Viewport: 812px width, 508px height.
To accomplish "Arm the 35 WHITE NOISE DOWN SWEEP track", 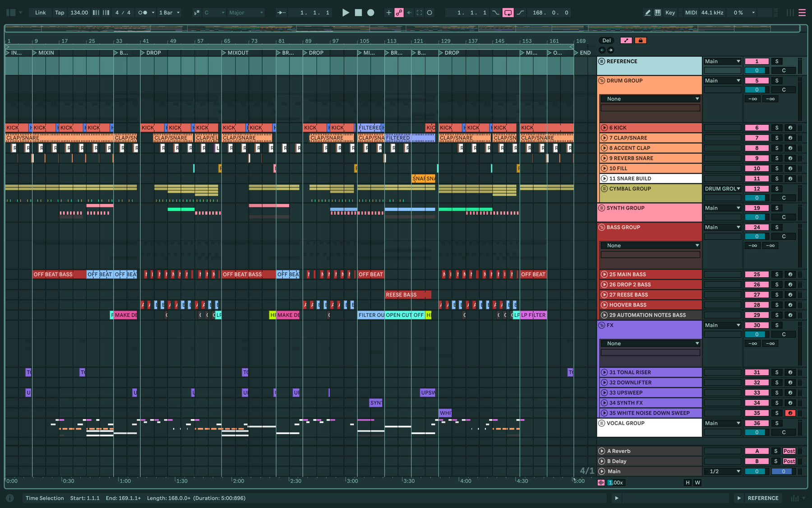I will pyautogui.click(x=790, y=413).
